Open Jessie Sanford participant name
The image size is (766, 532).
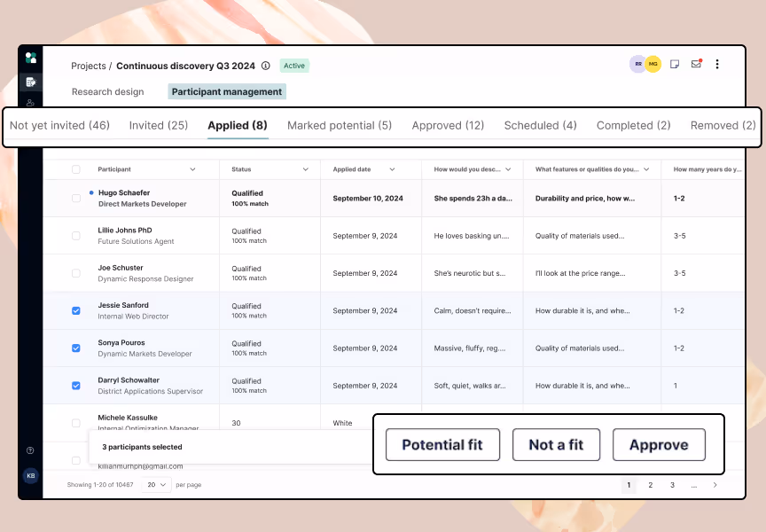[x=123, y=305]
